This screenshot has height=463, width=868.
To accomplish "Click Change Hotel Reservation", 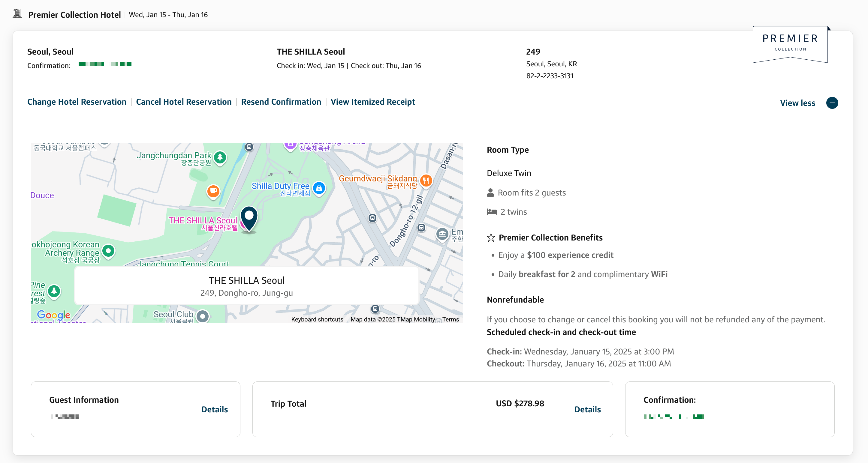I will [x=77, y=102].
